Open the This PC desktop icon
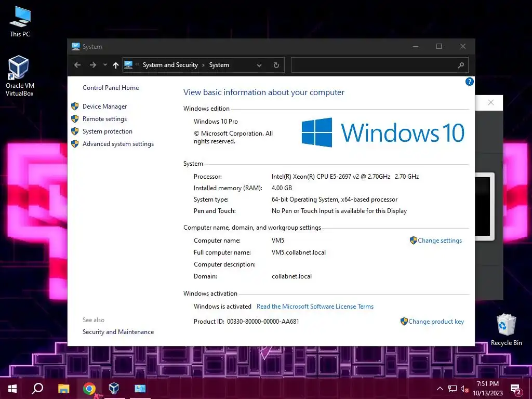Viewport: 532px width, 399px height. coord(20,21)
